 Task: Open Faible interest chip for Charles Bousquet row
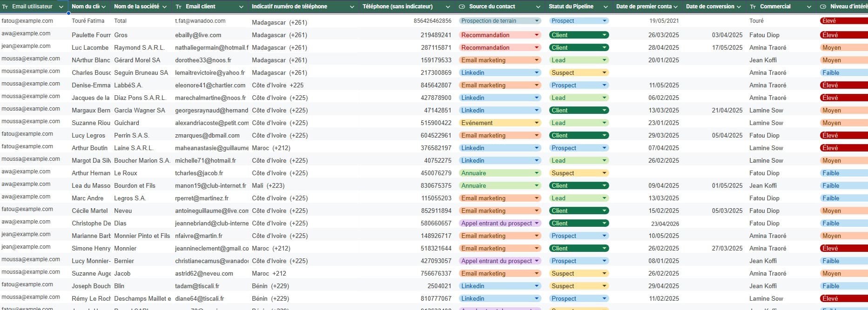(844, 73)
